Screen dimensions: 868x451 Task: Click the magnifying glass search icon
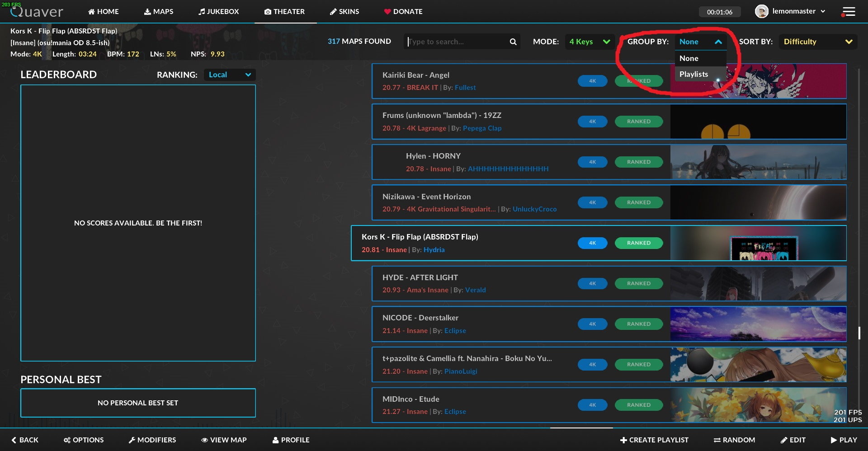click(x=513, y=42)
